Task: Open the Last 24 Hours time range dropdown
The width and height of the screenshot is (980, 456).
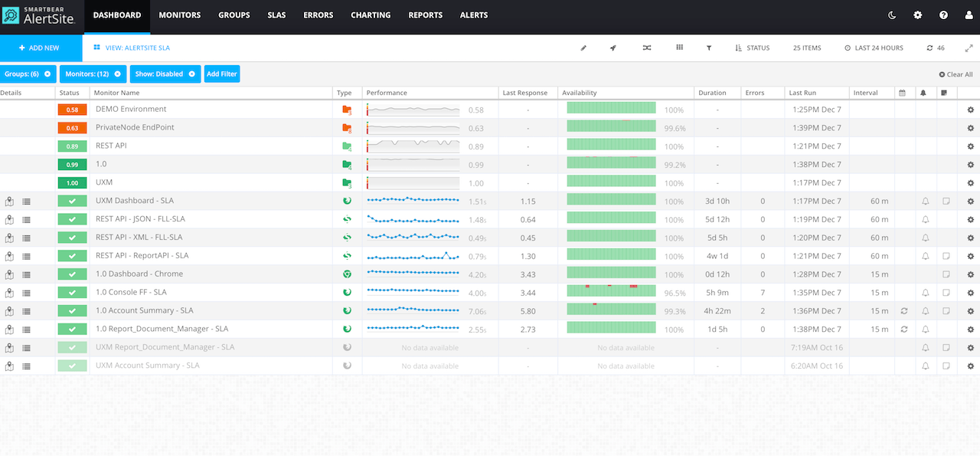Action: click(x=874, y=48)
